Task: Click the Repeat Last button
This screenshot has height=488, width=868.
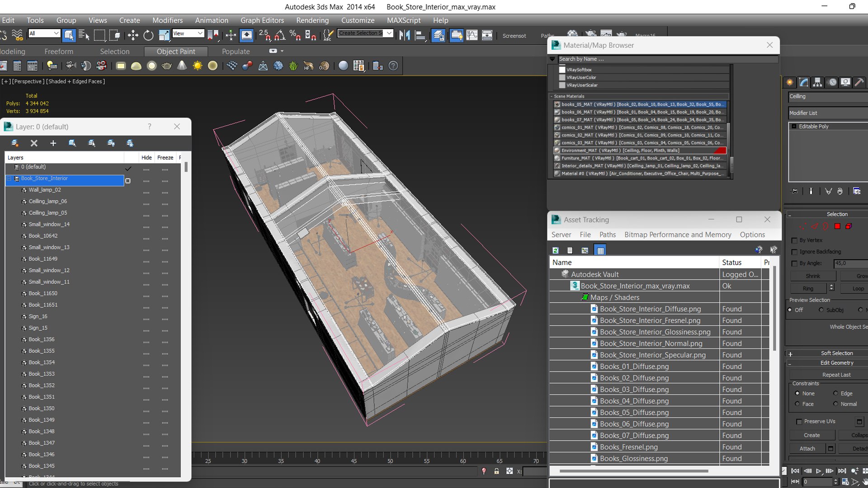Action: coord(836,375)
